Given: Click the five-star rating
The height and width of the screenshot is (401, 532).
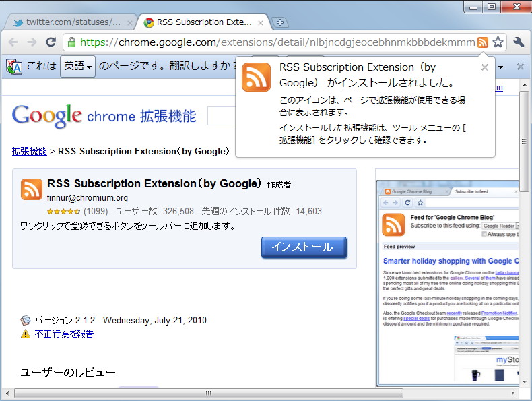Looking at the screenshot, I should [63, 211].
